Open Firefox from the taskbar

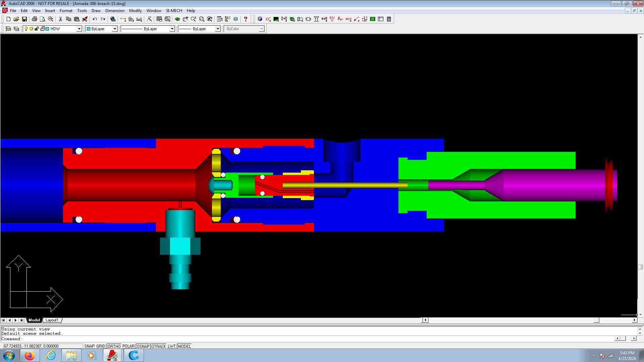pyautogui.click(x=30, y=355)
